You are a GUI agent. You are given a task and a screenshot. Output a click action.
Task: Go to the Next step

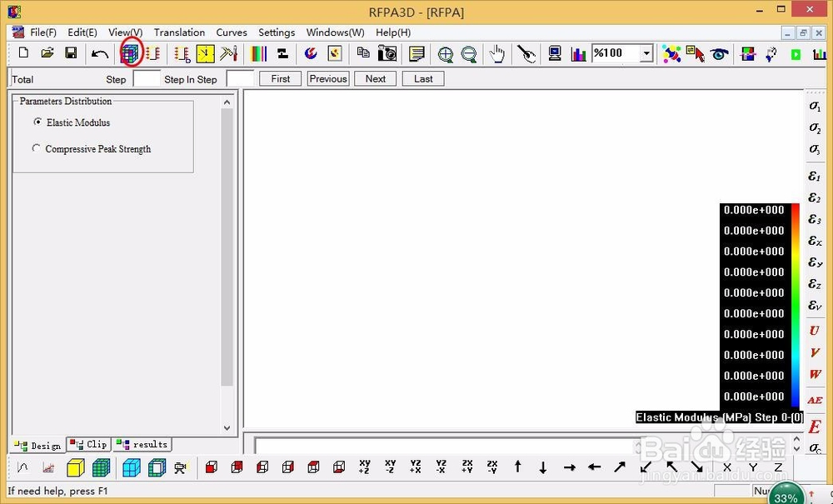(376, 78)
